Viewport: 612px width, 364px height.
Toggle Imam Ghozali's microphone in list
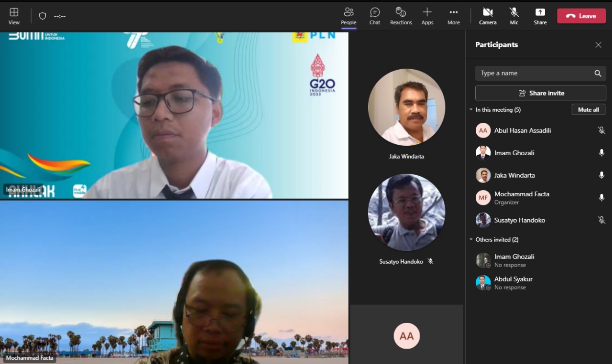(x=601, y=153)
